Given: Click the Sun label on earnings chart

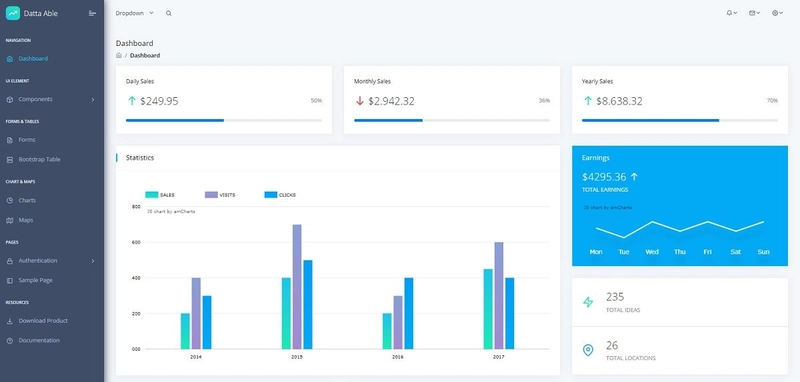Looking at the screenshot, I should [x=764, y=252].
